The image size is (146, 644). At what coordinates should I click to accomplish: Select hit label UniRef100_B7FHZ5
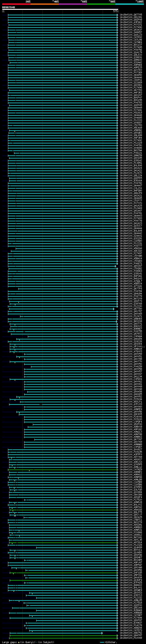click(x=131, y=583)
